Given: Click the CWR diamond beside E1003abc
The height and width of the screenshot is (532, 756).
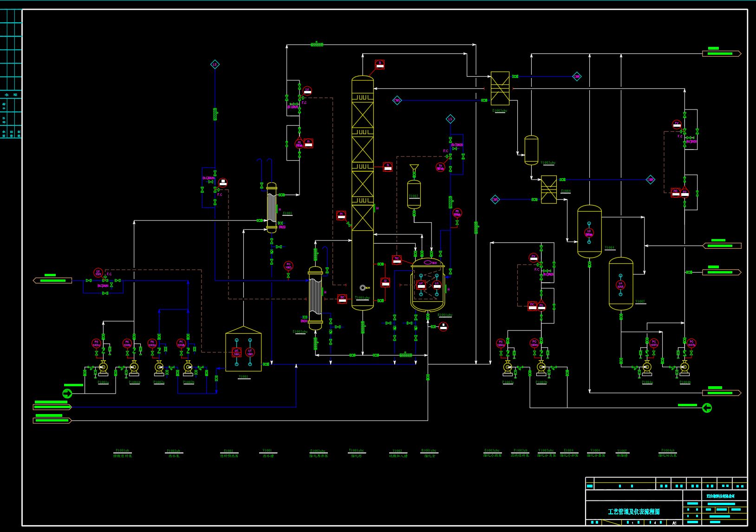Looking at the screenshot, I should pyautogui.click(x=577, y=77).
